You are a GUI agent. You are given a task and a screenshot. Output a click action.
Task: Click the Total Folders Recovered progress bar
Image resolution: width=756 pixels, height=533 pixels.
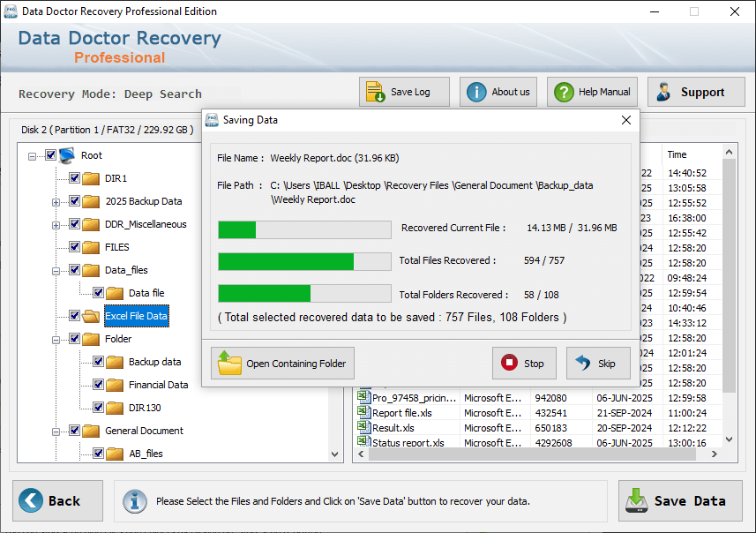[304, 293]
